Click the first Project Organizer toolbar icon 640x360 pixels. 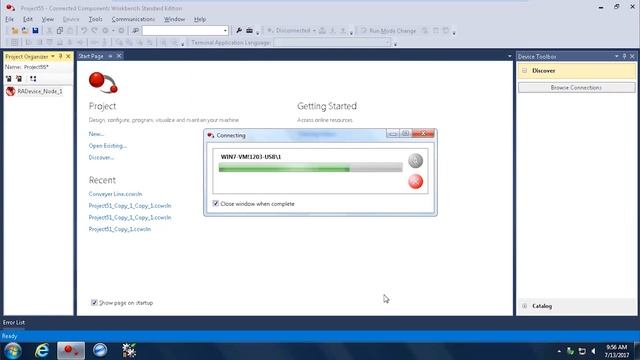9,78
